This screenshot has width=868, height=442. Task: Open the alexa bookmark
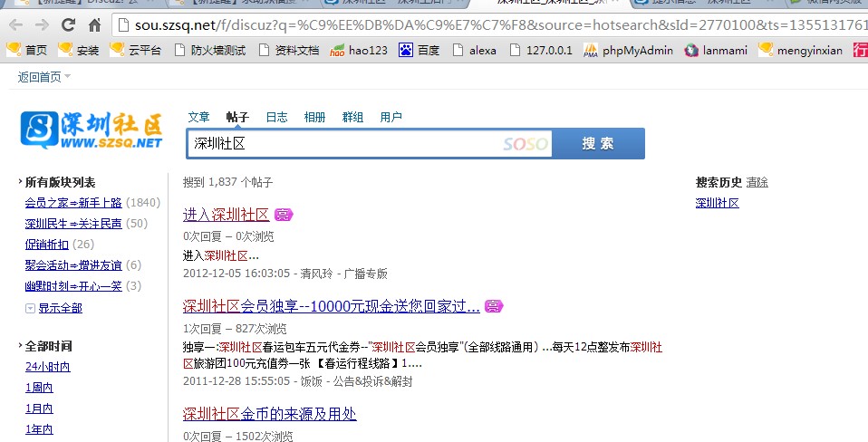(475, 51)
